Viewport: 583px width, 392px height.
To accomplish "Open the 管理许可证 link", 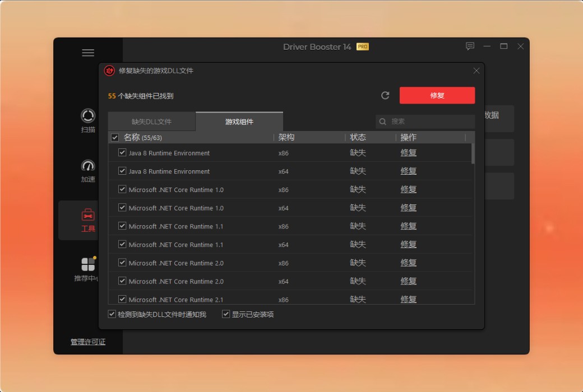I will pyautogui.click(x=88, y=342).
